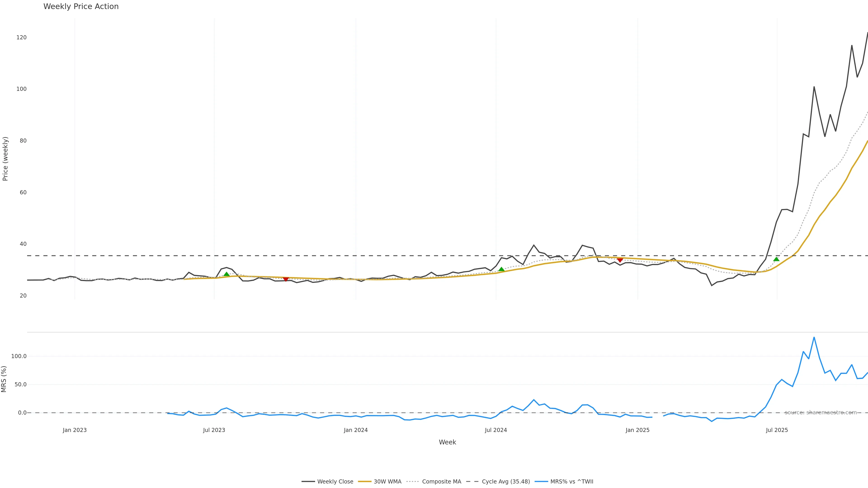Click the green triangle marker at Jul 2025
This screenshot has height=488, width=868.
(x=776, y=259)
